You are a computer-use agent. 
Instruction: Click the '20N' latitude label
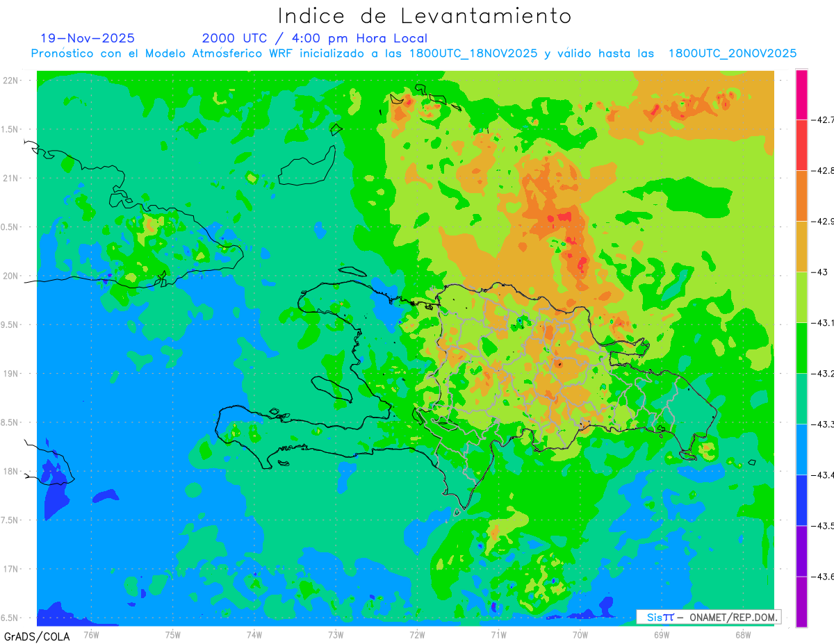coord(11,276)
